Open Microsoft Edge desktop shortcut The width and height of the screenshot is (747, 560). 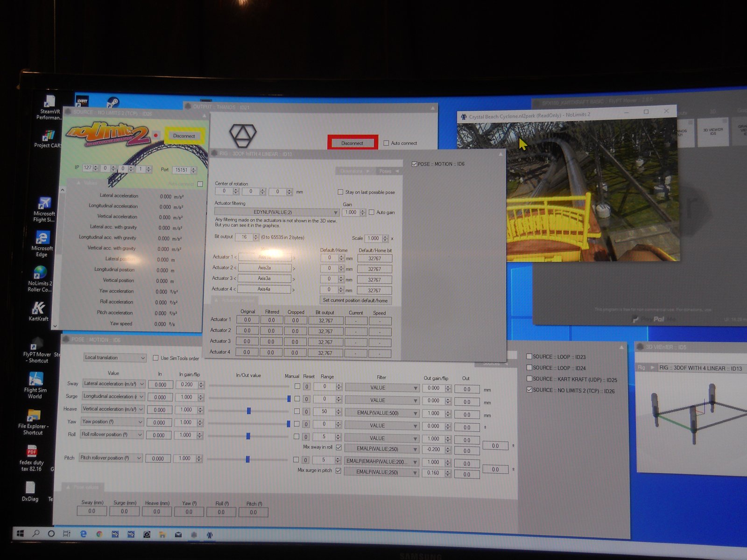point(42,244)
